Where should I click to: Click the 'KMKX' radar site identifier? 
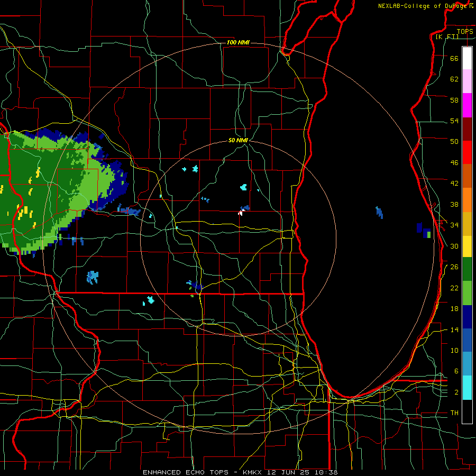(253, 472)
